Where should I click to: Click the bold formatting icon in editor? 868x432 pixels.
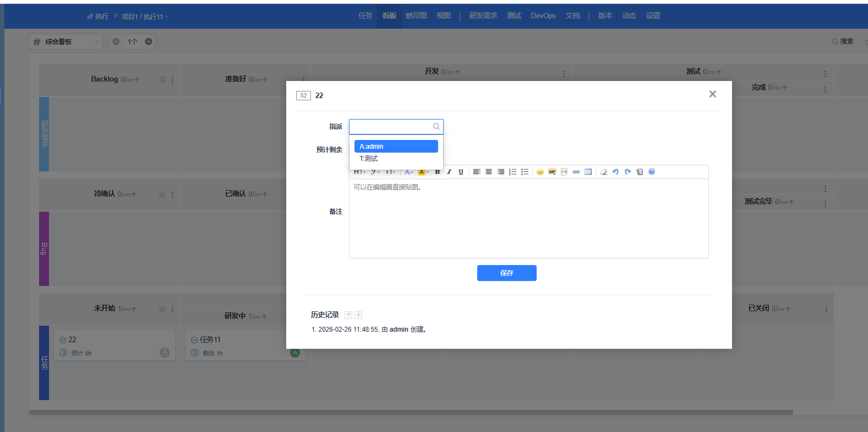[438, 172]
